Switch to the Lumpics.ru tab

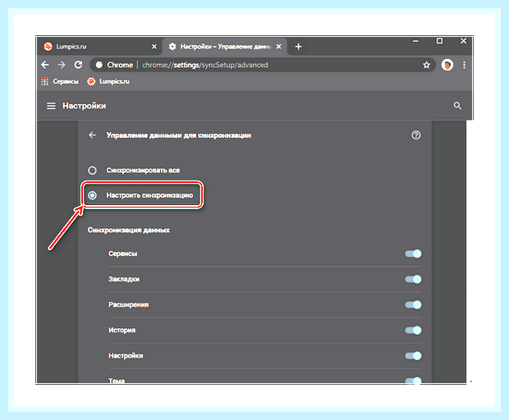(x=99, y=47)
